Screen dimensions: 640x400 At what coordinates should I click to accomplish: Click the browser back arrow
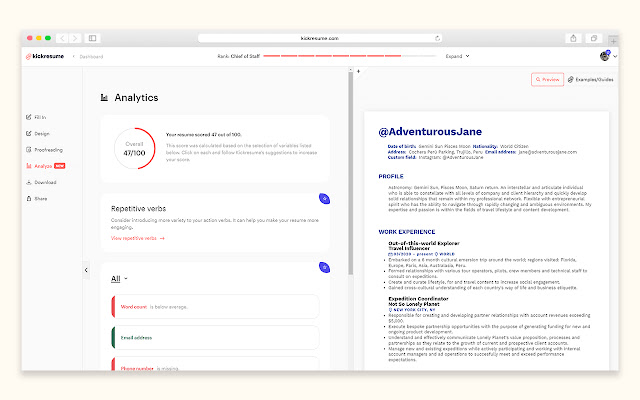(x=62, y=38)
